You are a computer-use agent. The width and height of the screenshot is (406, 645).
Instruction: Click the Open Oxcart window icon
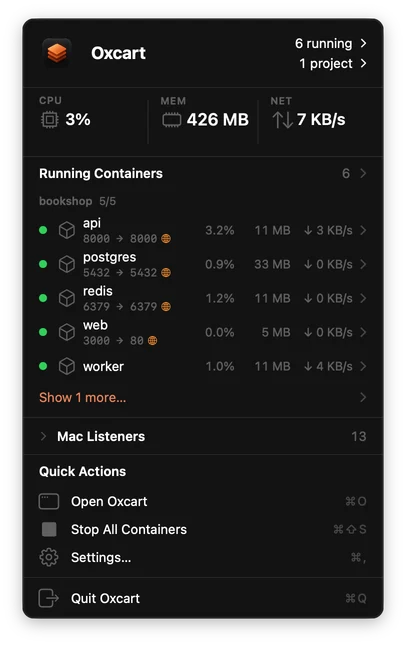(x=49, y=502)
